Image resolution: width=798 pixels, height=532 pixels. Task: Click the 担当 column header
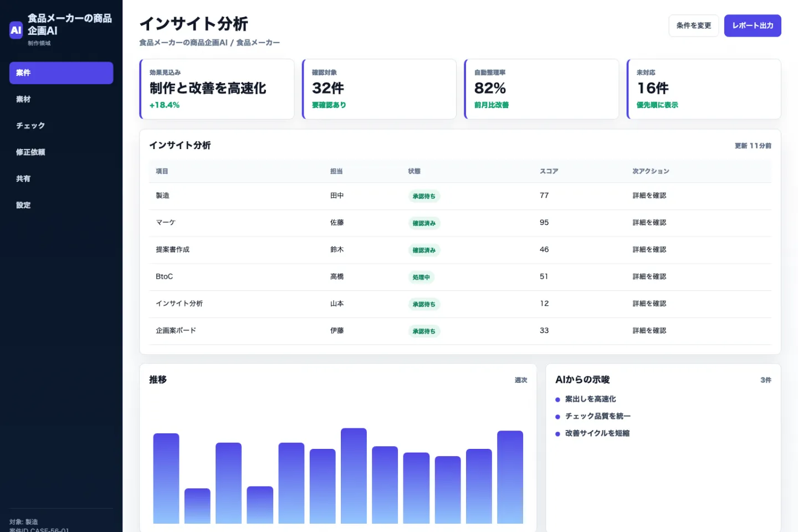(336, 171)
